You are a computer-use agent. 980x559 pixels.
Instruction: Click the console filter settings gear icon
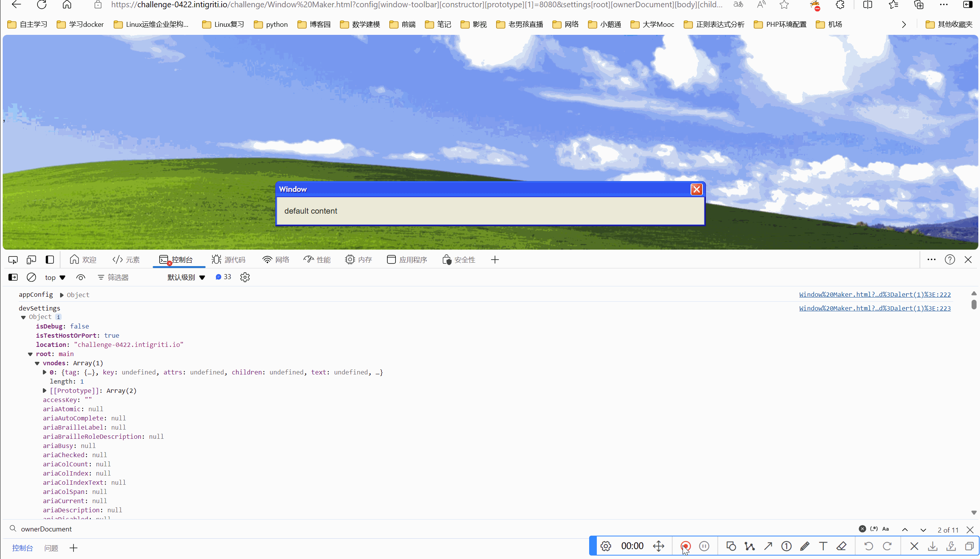[245, 277]
